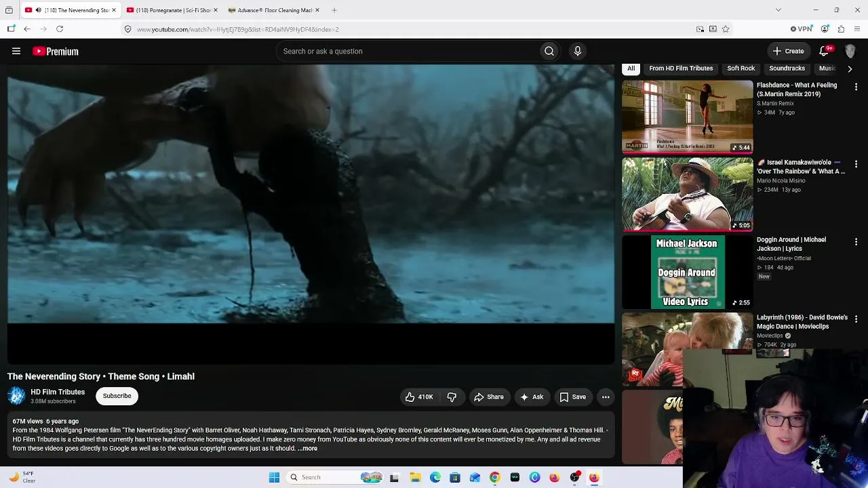Open HD Film Tributes channel avatar
Image resolution: width=868 pixels, height=488 pixels.
pyautogui.click(x=16, y=396)
